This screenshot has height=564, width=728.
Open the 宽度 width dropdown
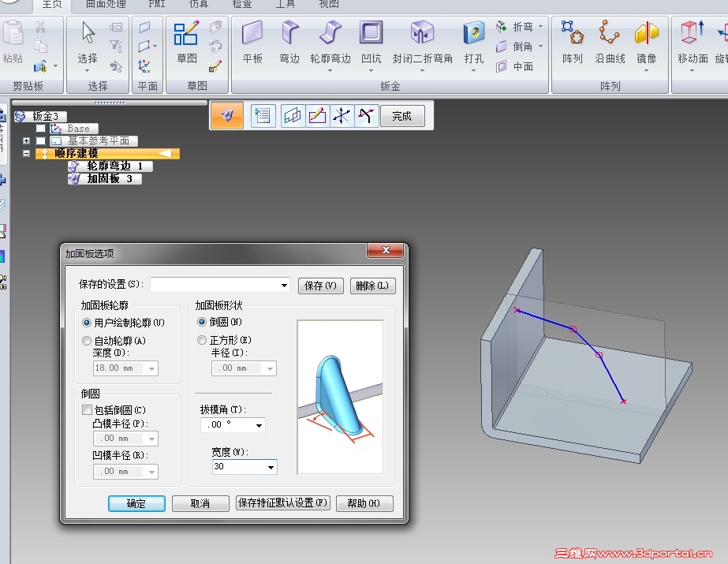pos(271,467)
